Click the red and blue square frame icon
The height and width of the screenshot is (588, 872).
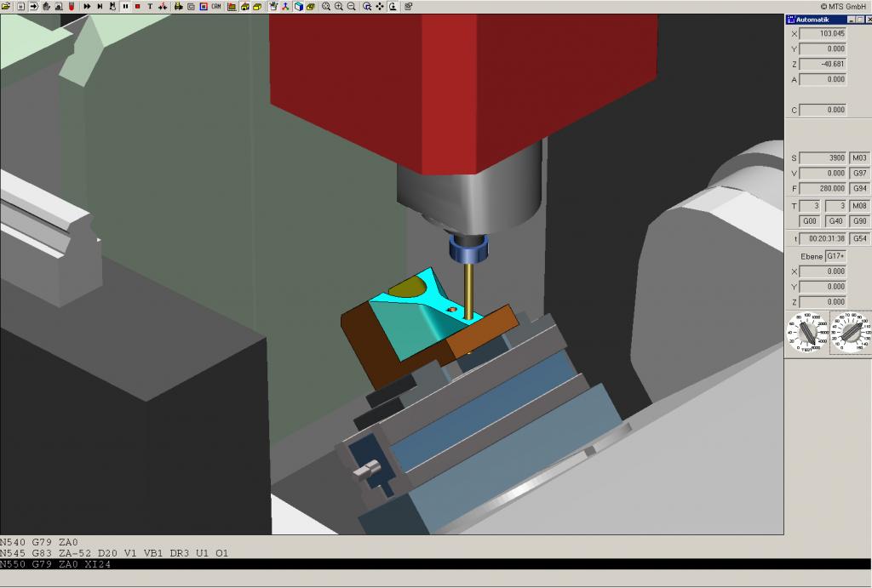pyautogui.click(x=204, y=7)
